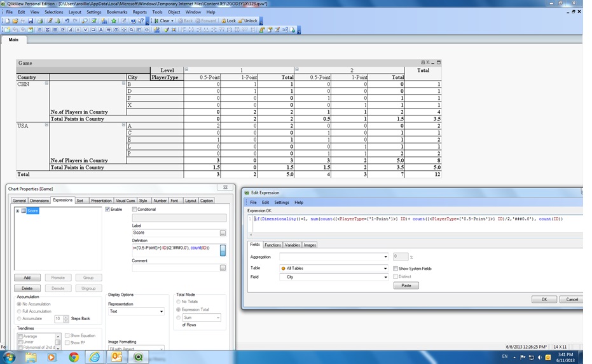Image resolution: width=592 pixels, height=364 pixels.
Task: Uncheck the Enable checkbox
Action: coord(108,210)
